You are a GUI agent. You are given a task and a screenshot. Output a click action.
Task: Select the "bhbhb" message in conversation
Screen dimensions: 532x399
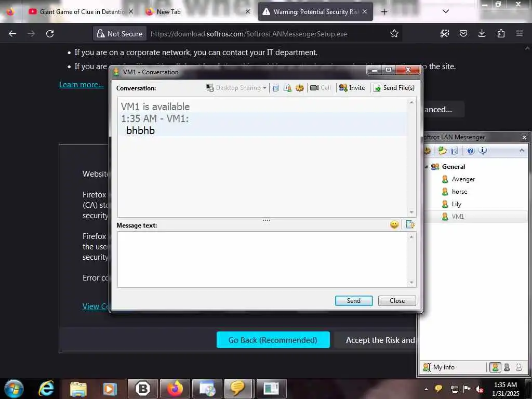coord(140,130)
